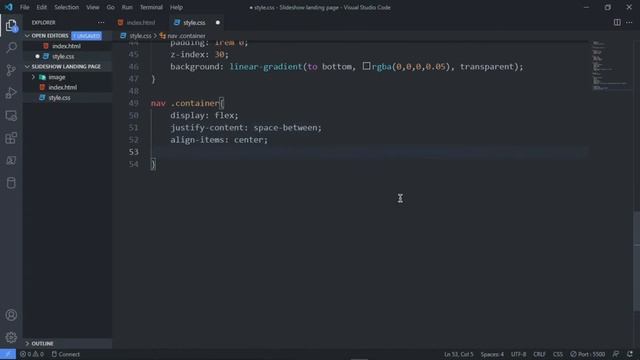Click the rgba color swatch on line 46

pyautogui.click(x=367, y=66)
